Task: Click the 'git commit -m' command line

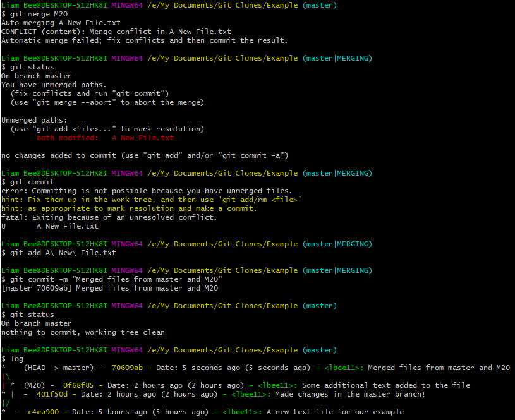Action: point(116,279)
